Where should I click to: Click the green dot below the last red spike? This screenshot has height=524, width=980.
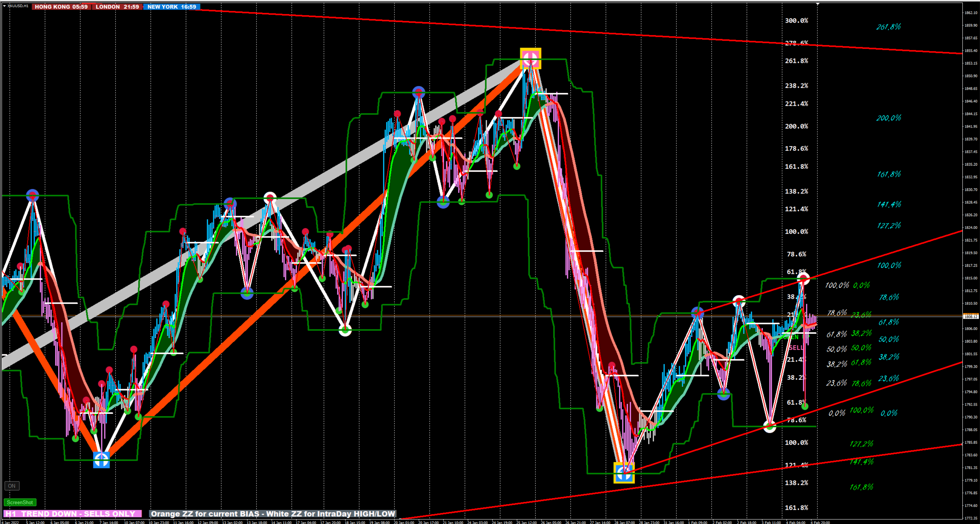coord(805,407)
